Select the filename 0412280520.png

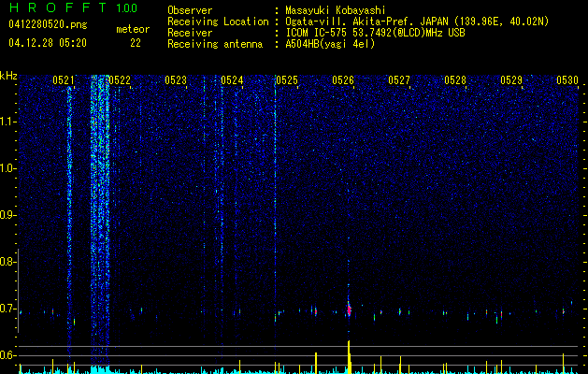tap(48, 24)
